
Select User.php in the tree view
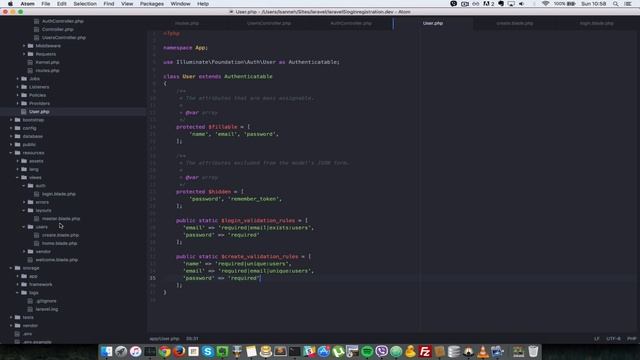pyautogui.click(x=39, y=111)
